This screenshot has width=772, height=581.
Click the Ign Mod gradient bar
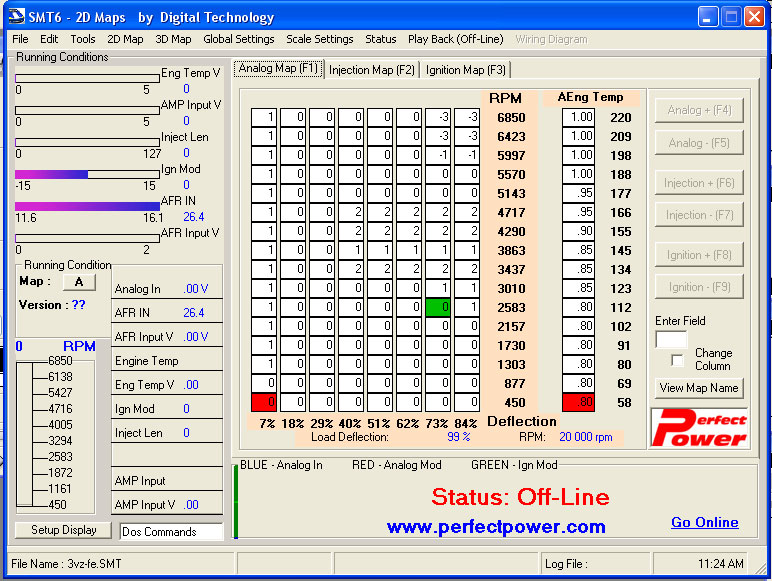coord(88,174)
